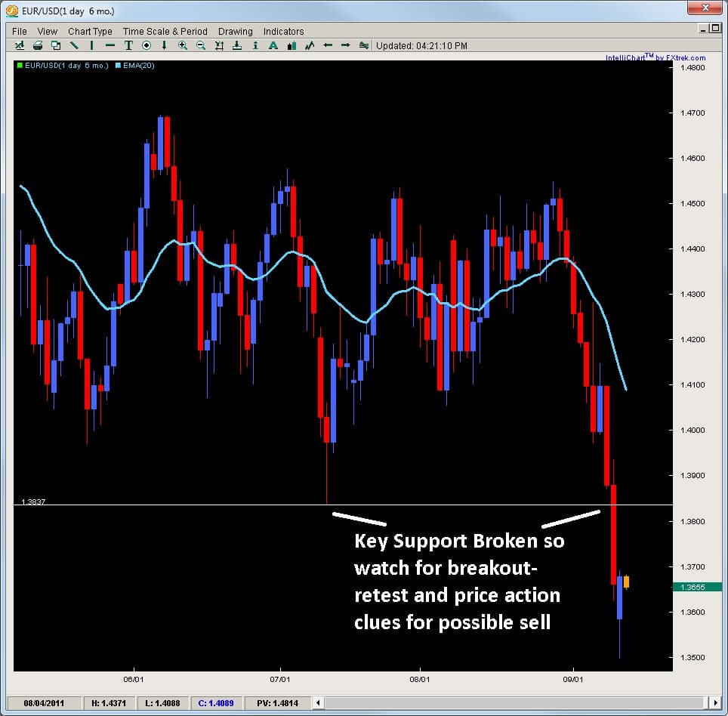Select the down arrow marker tool
Viewport: 728px width, 716px height.
tap(164, 45)
